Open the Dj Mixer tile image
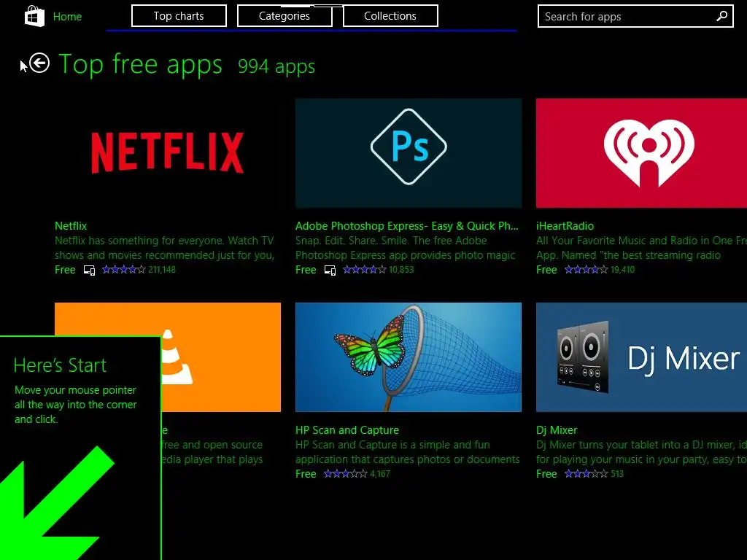This screenshot has height=560, width=747. [641, 357]
